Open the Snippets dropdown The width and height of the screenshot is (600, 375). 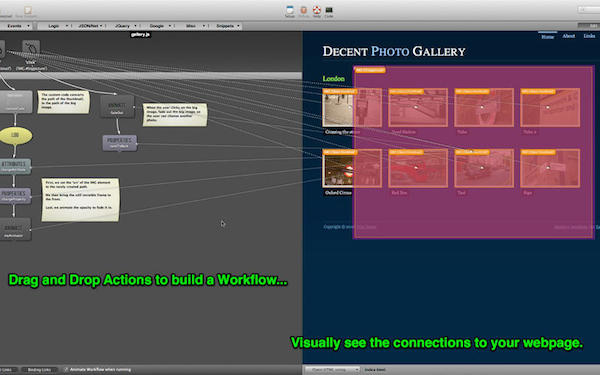click(227, 26)
